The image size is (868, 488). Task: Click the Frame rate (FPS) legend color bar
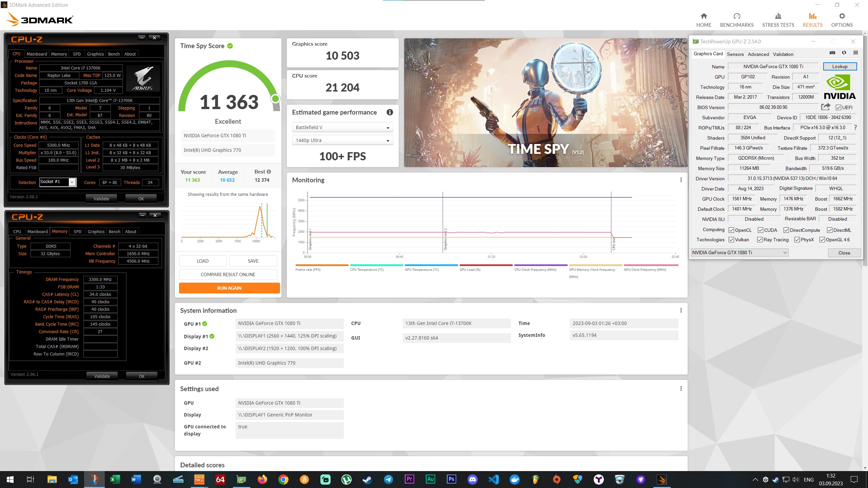(322, 265)
